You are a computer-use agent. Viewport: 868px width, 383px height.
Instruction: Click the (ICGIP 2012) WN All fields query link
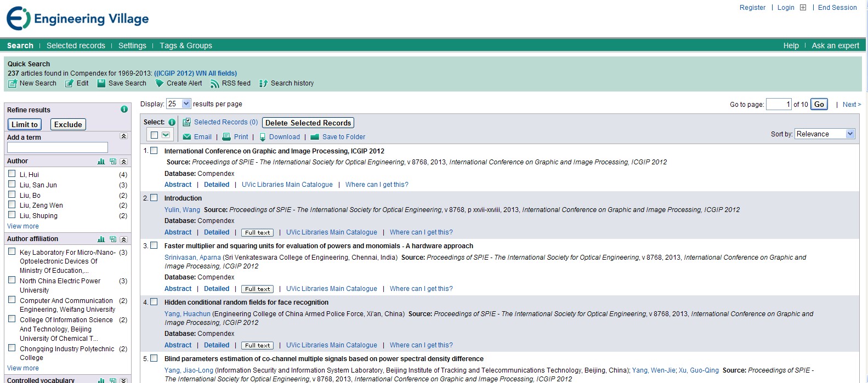[196, 73]
